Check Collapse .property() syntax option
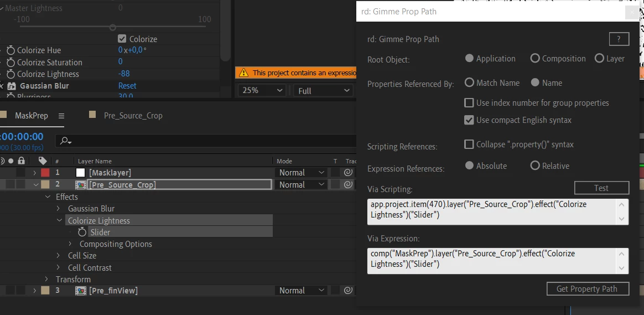The image size is (644, 315). (469, 144)
